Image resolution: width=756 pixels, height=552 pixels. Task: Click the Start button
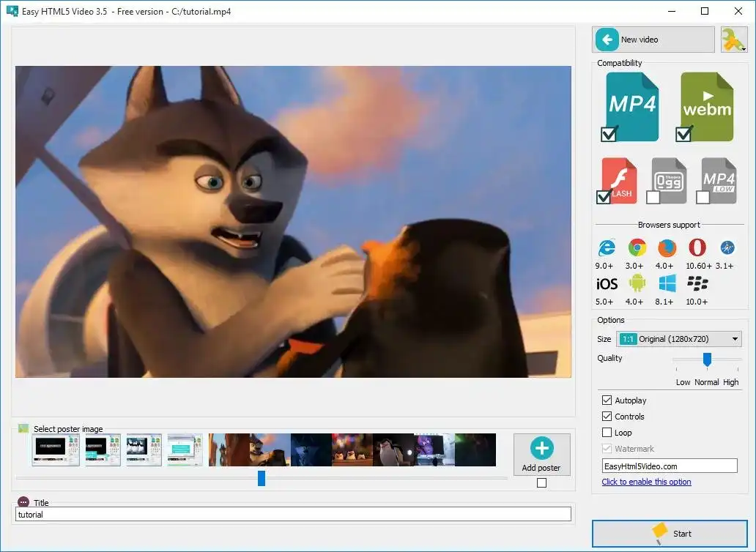pyautogui.click(x=670, y=534)
